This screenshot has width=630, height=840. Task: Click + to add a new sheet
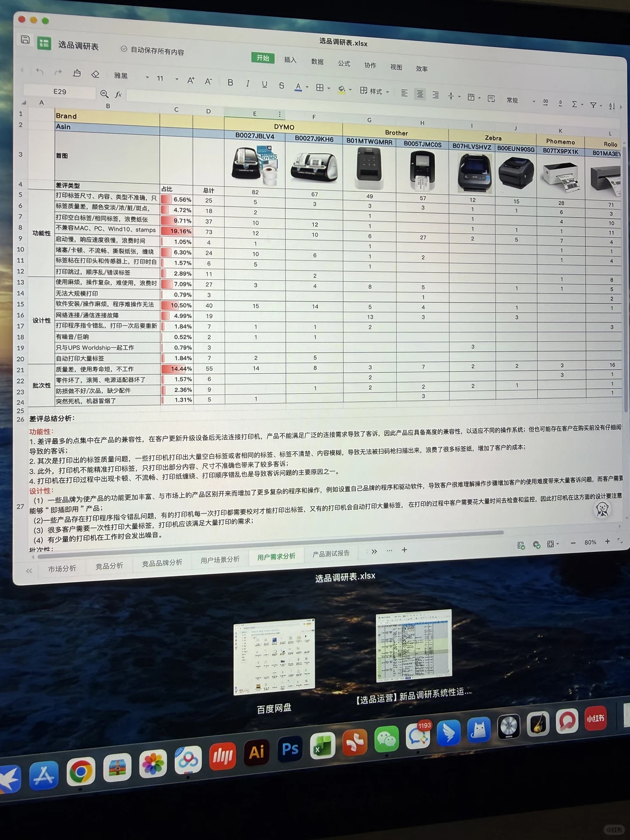coord(404,550)
